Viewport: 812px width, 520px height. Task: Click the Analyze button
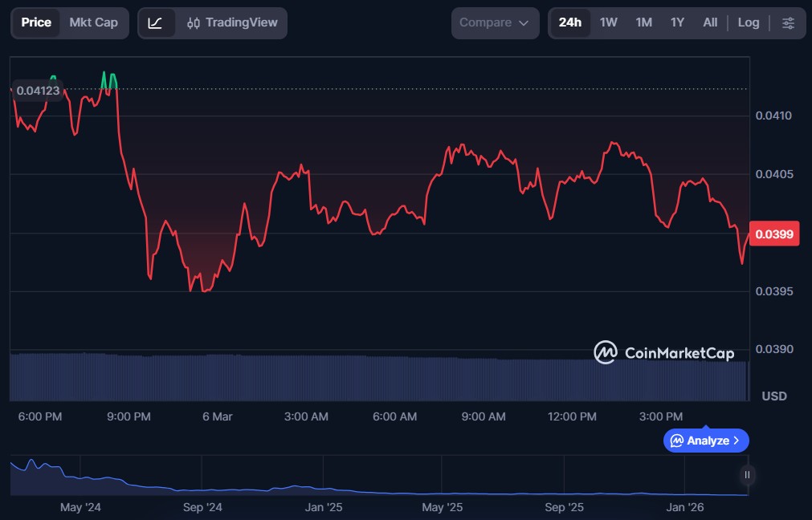706,441
